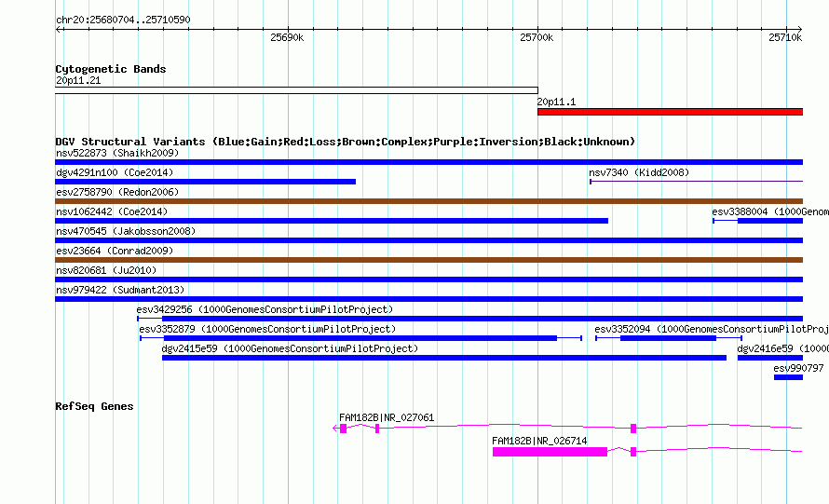Open variant esv3388004 label
Viewport: 829px width, 504px height.
pos(770,211)
